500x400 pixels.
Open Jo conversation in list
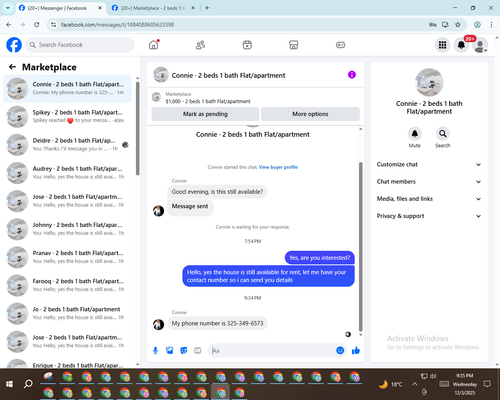click(67, 313)
